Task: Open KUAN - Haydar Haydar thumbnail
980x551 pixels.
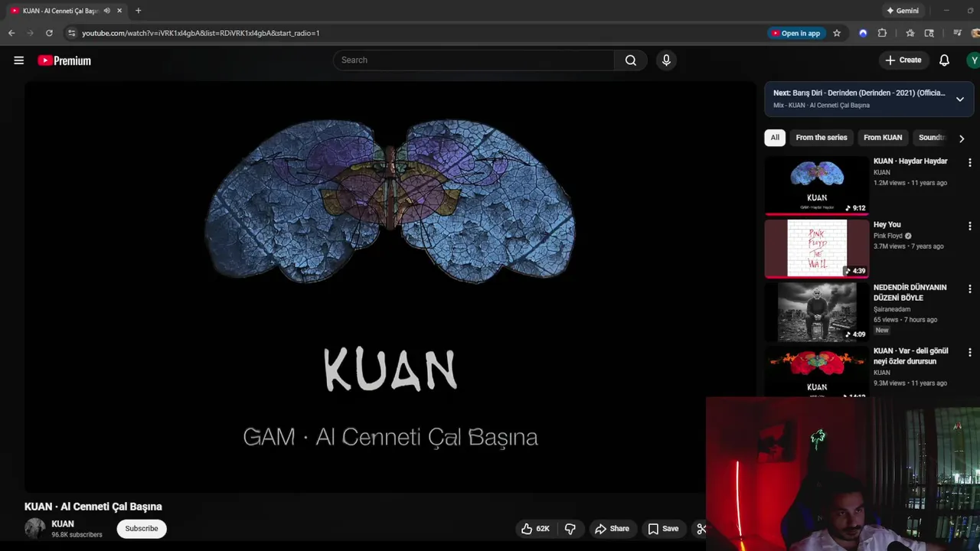Action: tap(817, 185)
